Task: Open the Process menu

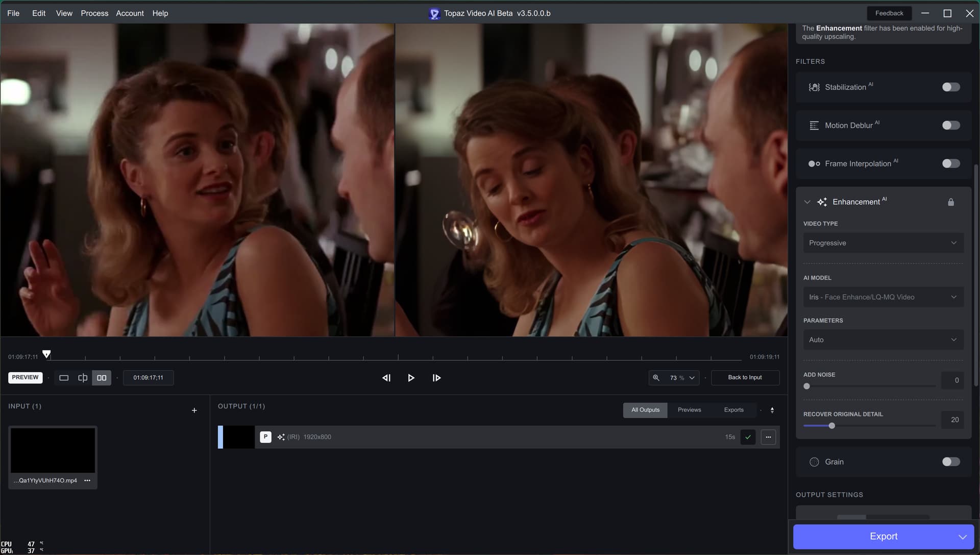Action: pos(94,13)
